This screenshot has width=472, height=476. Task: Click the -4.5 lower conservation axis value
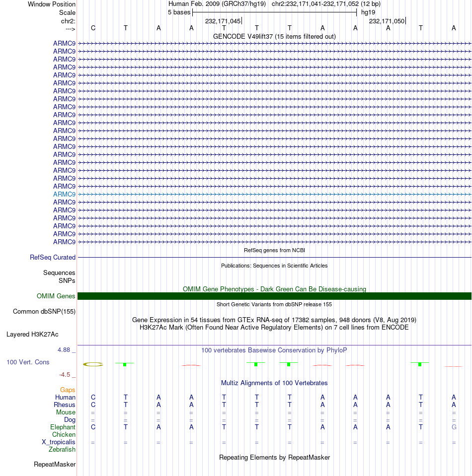[65, 375]
